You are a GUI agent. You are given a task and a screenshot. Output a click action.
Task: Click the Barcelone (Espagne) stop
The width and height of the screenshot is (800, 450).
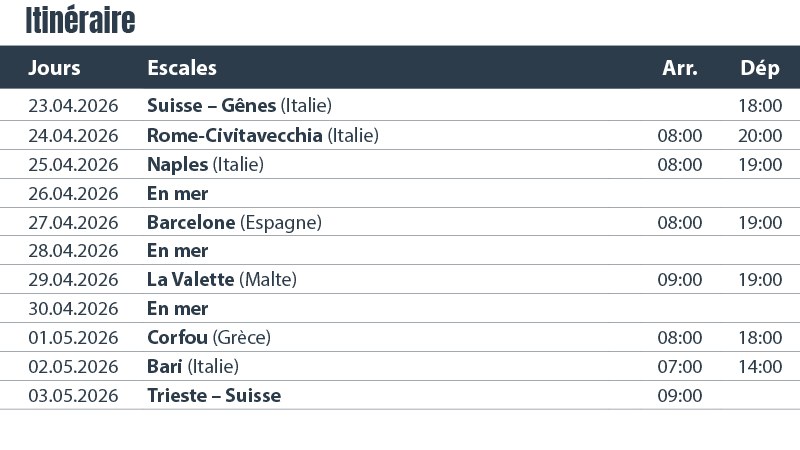point(234,222)
